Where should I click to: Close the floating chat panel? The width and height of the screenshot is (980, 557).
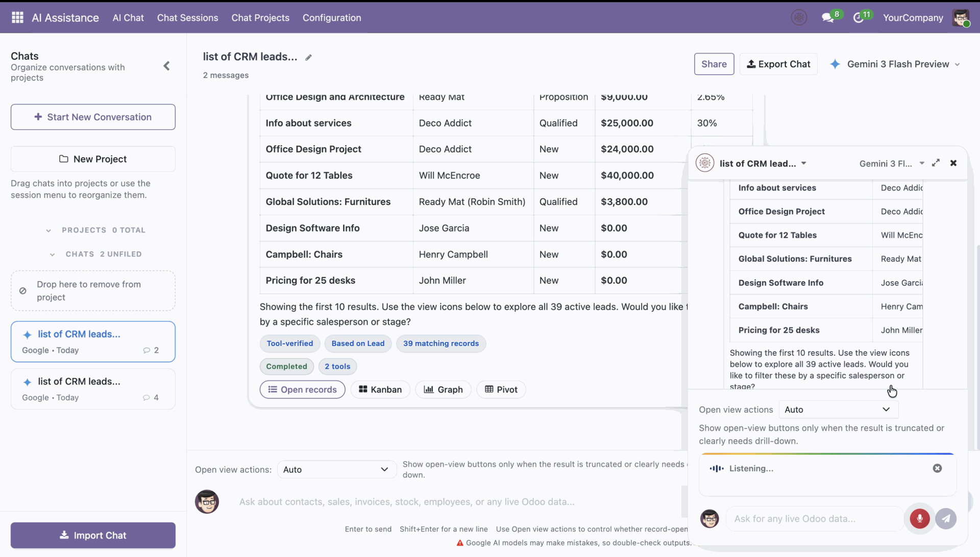(953, 163)
